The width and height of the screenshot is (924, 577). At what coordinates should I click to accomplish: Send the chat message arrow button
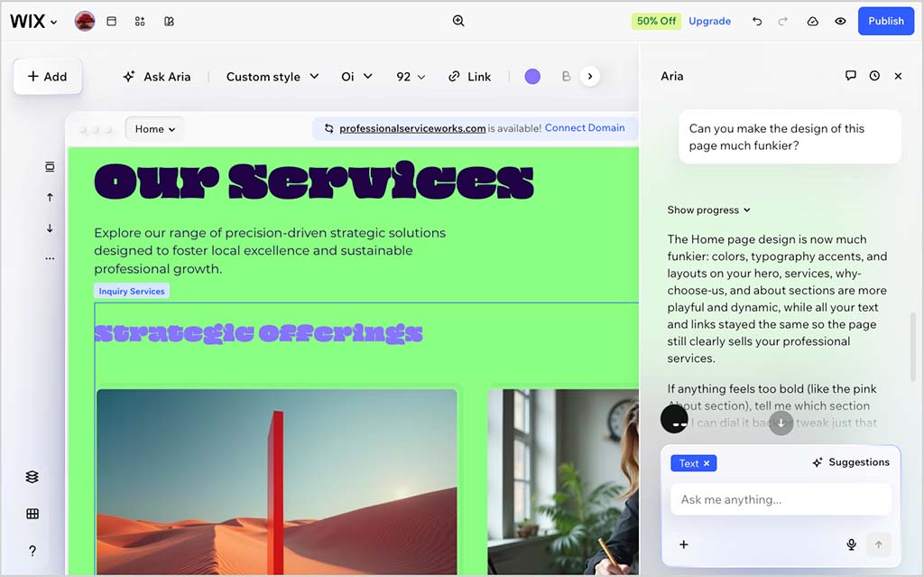tap(879, 544)
